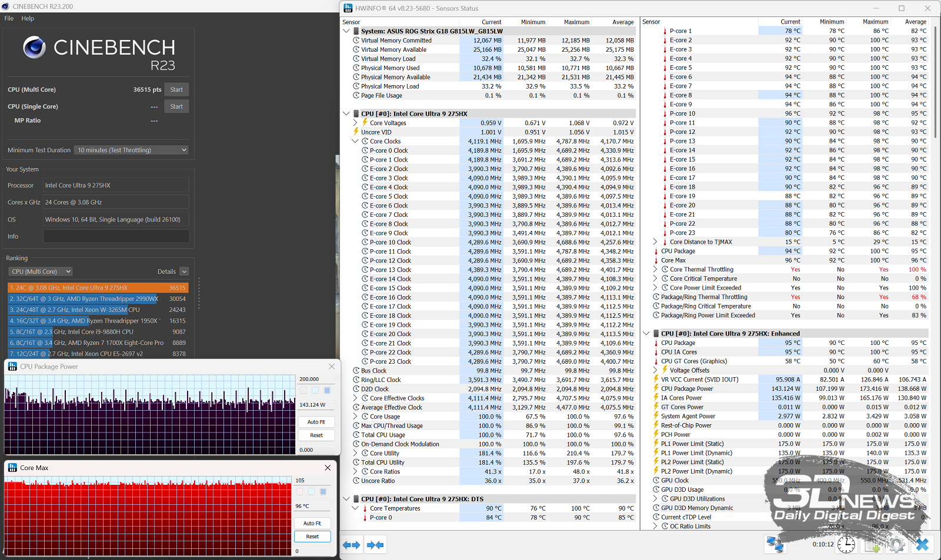Image resolution: width=941 pixels, height=560 pixels.
Task: Click Auto Fit in CPU Package Power graph
Action: coord(316,422)
